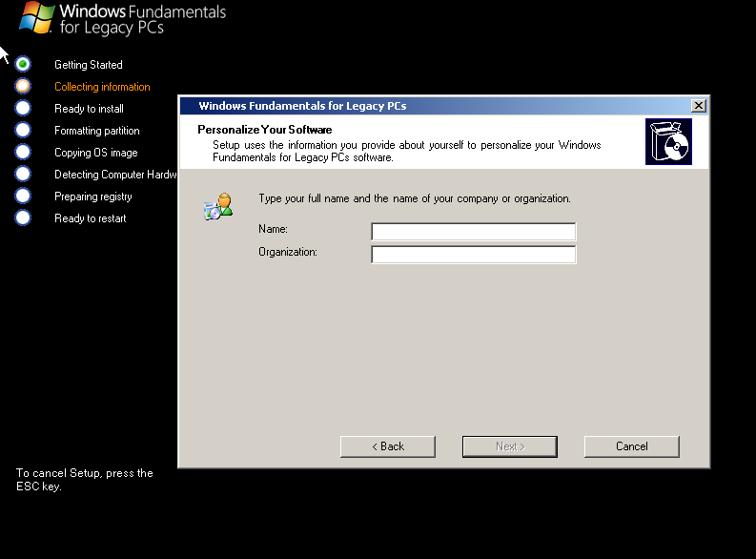This screenshot has width=756, height=559.
Task: Select the Preparing registry step indicator
Action: pos(23,196)
